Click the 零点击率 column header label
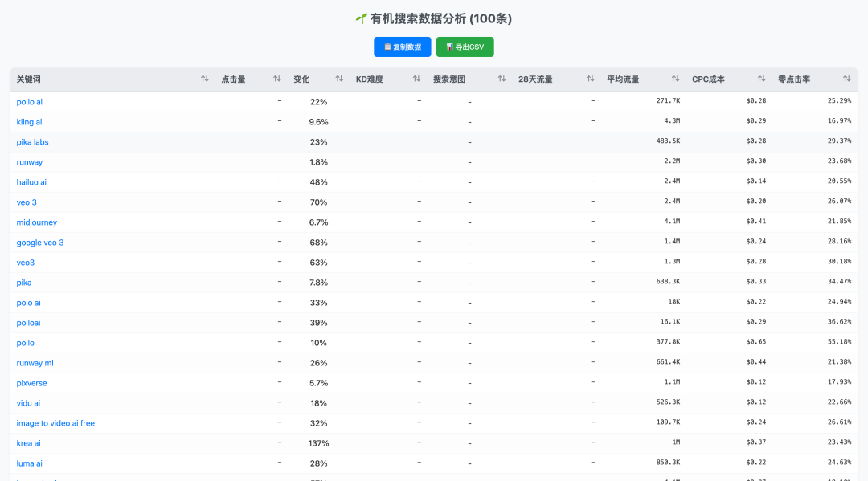 pyautogui.click(x=794, y=79)
